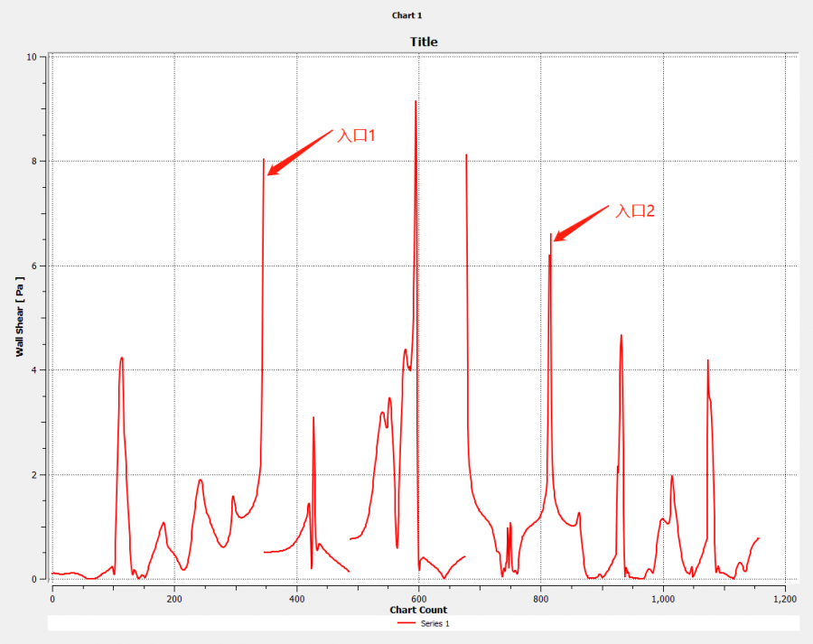Click the red line swatch in the legend
This screenshot has height=644, width=813.
[x=406, y=623]
